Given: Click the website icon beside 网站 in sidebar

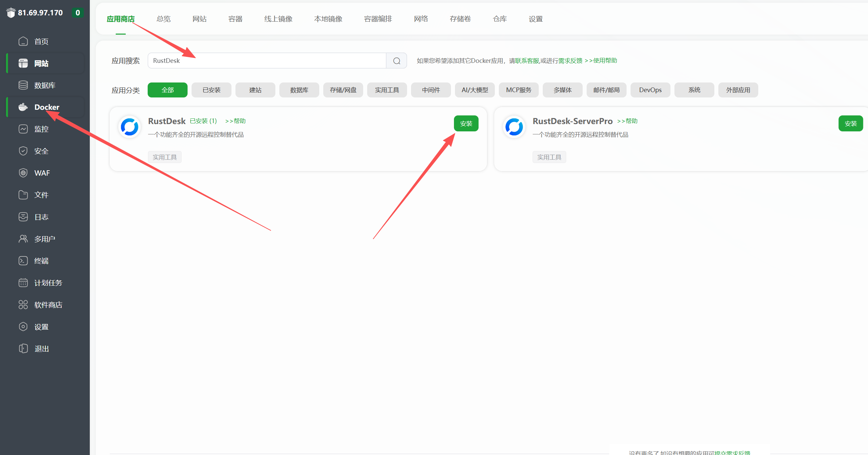Looking at the screenshot, I should coord(23,63).
